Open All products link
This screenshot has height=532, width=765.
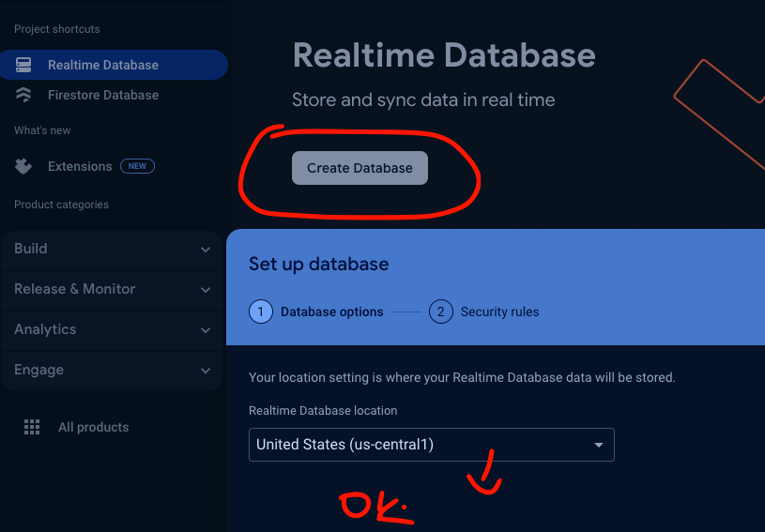pyautogui.click(x=93, y=427)
